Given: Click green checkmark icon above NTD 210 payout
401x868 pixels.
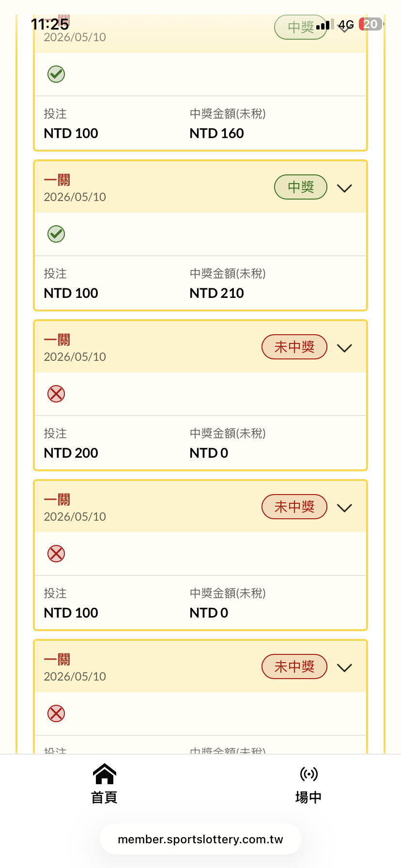Looking at the screenshot, I should (56, 234).
